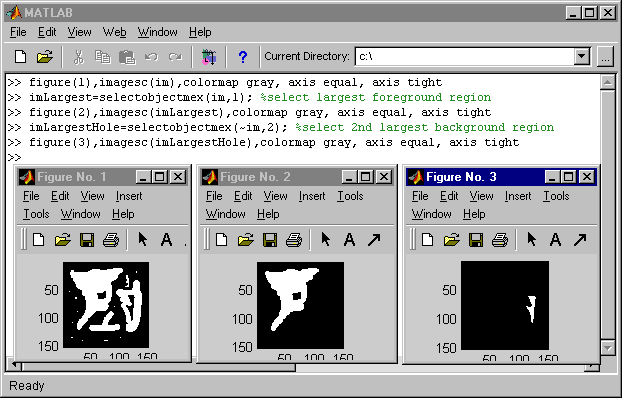Viewport: 622px width, 398px height.
Task: Open Help via blue question mark icon
Action: (243, 57)
